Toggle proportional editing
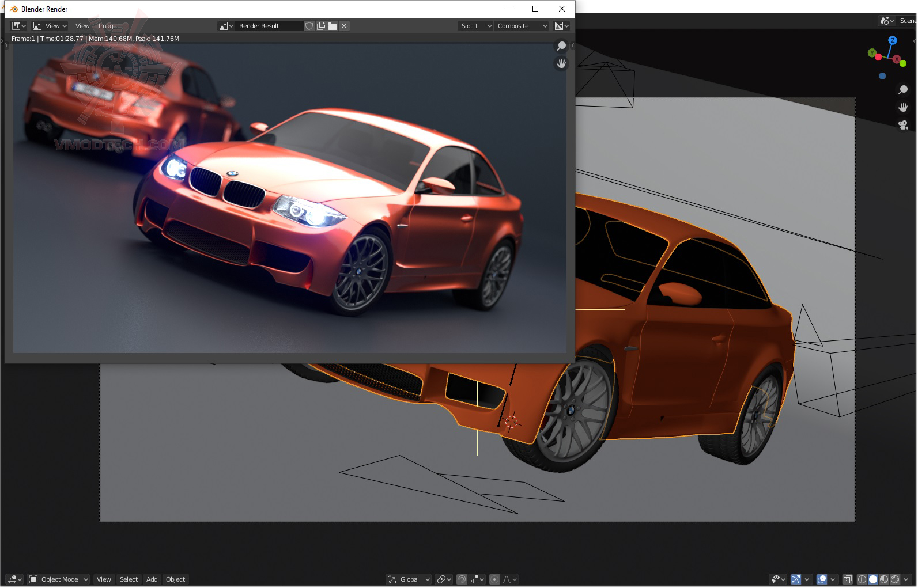Image resolution: width=918 pixels, height=588 pixels. pos(494,579)
